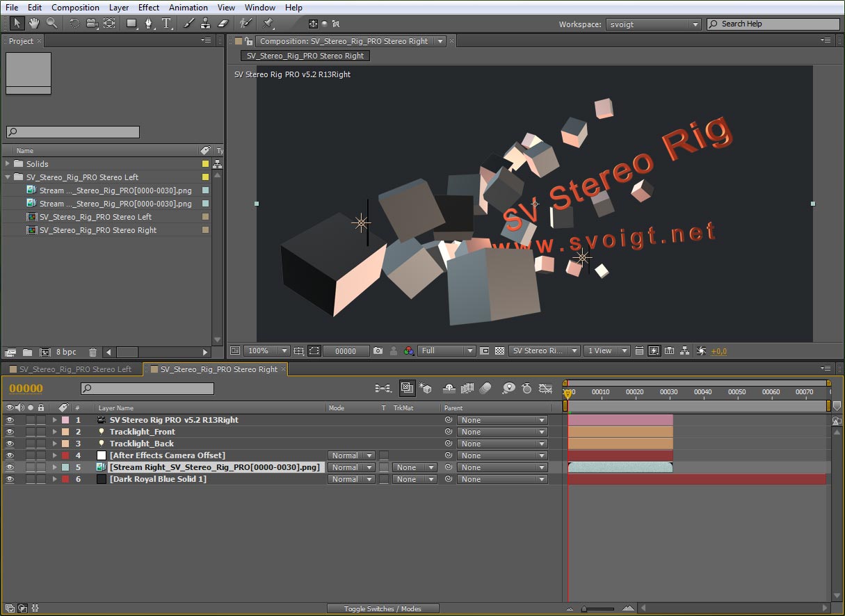
Task: Open Show Channel color management icon
Action: [409, 351]
